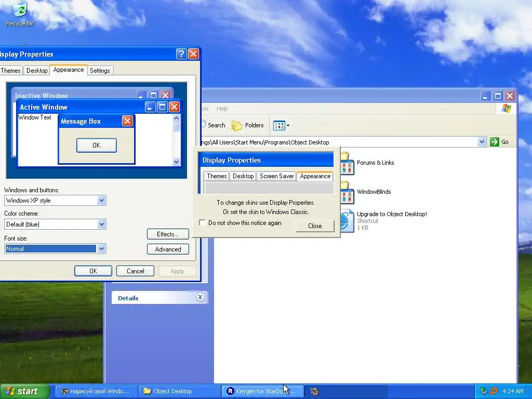532x399 pixels.
Task: Select the Themes tab in Display Properties window
Action: [10, 71]
